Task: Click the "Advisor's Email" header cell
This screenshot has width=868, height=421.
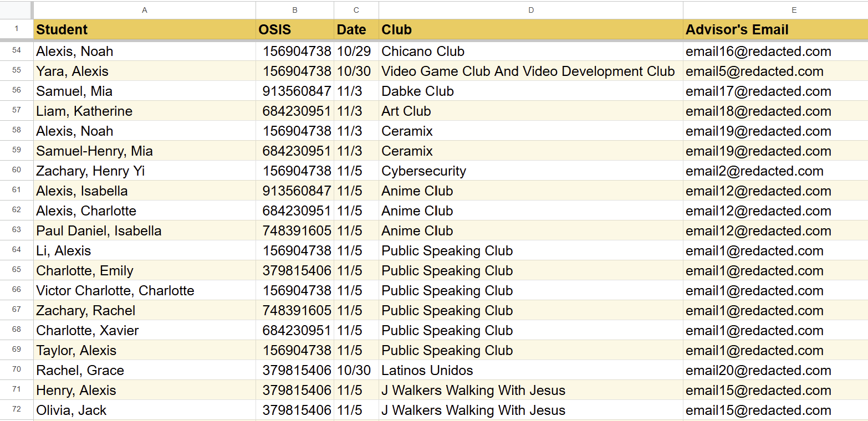Action: [775, 29]
